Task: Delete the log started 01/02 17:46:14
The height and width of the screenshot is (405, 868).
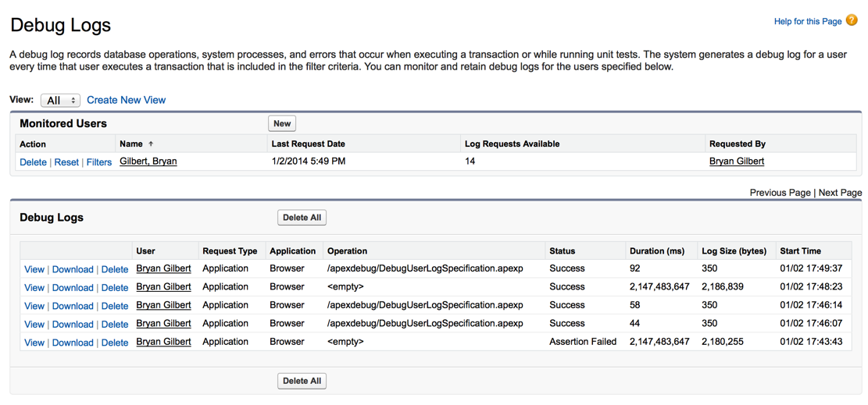Action: pos(115,306)
